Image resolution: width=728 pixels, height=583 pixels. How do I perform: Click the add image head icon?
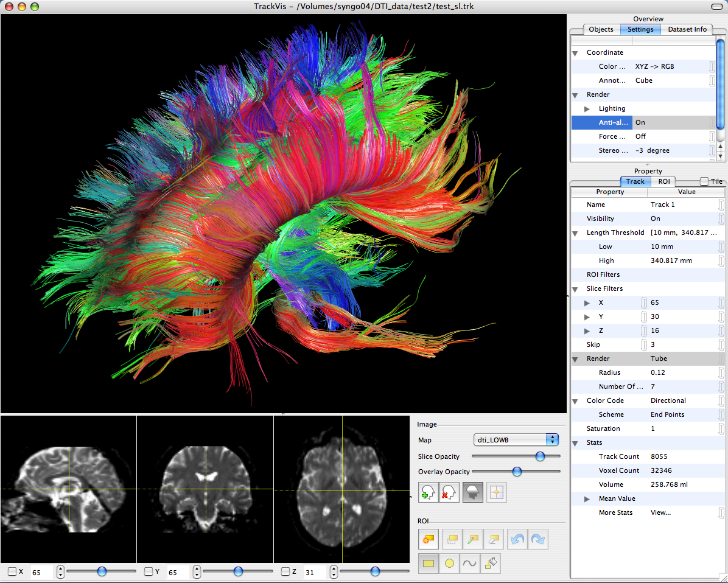(x=428, y=492)
